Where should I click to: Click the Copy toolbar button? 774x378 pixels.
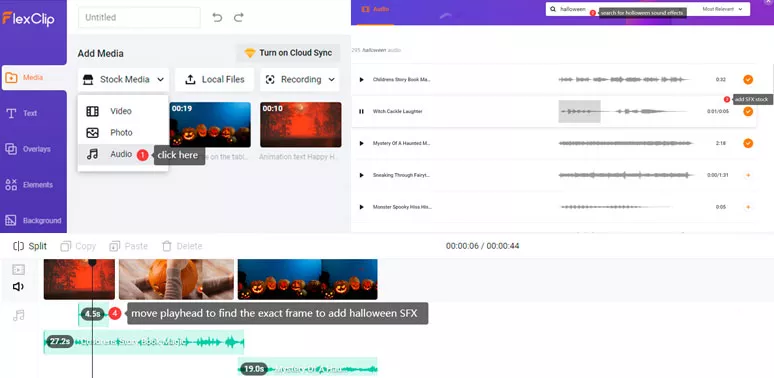click(x=78, y=246)
